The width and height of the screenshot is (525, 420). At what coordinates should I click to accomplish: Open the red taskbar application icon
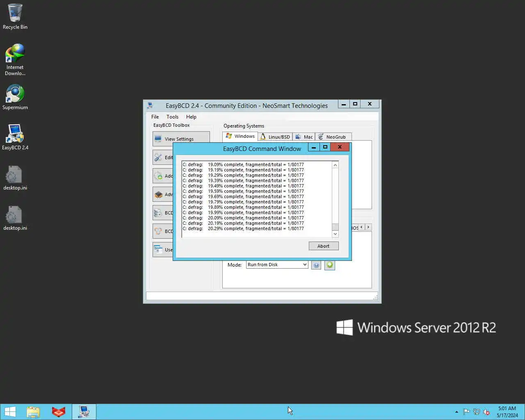point(59,412)
